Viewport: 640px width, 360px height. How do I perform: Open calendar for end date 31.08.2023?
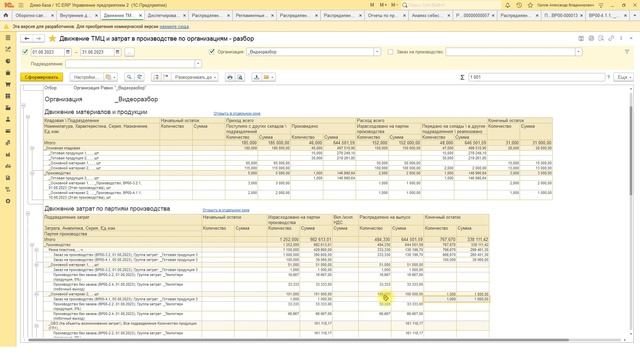(117, 52)
